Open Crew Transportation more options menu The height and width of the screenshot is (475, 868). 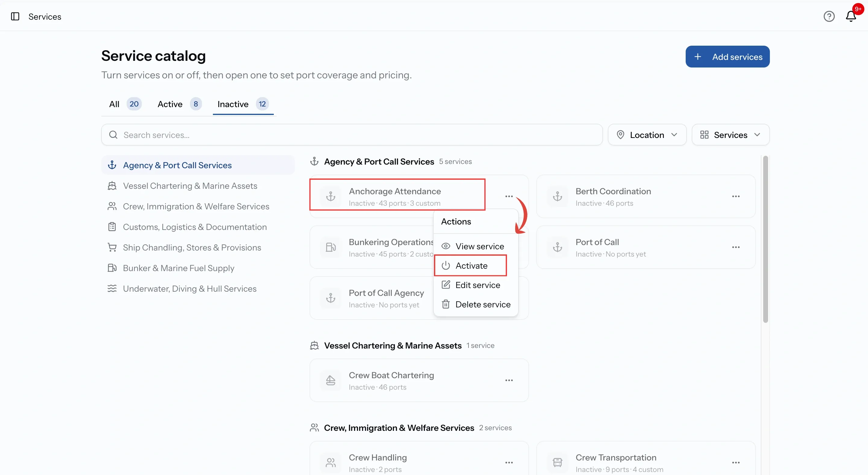point(736,463)
